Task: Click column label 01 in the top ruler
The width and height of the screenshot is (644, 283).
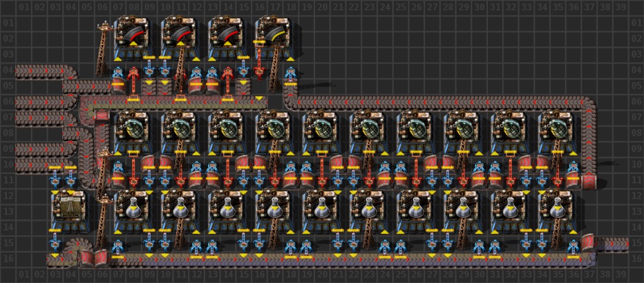Action: [23, 8]
